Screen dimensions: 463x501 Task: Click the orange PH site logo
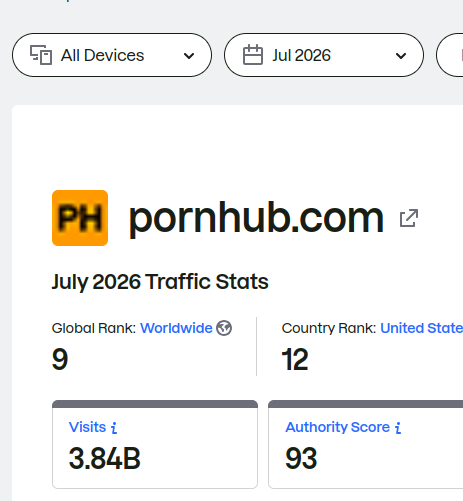point(80,218)
